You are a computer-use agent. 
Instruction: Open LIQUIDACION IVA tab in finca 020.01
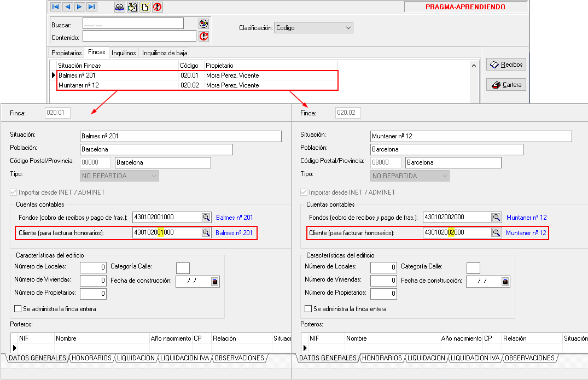click(x=184, y=358)
